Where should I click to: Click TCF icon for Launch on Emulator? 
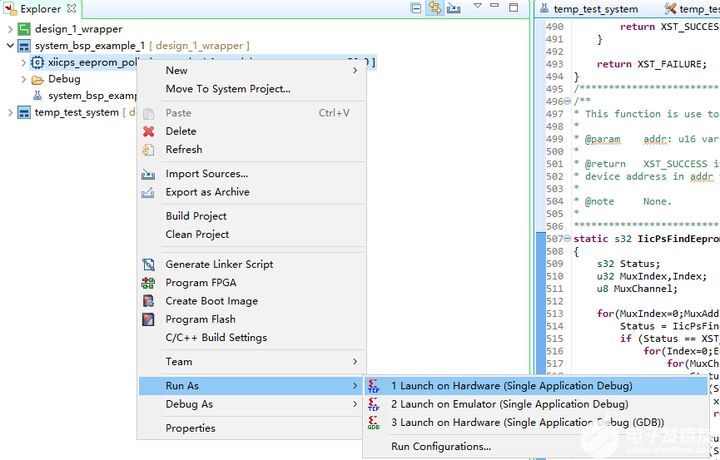pos(374,404)
